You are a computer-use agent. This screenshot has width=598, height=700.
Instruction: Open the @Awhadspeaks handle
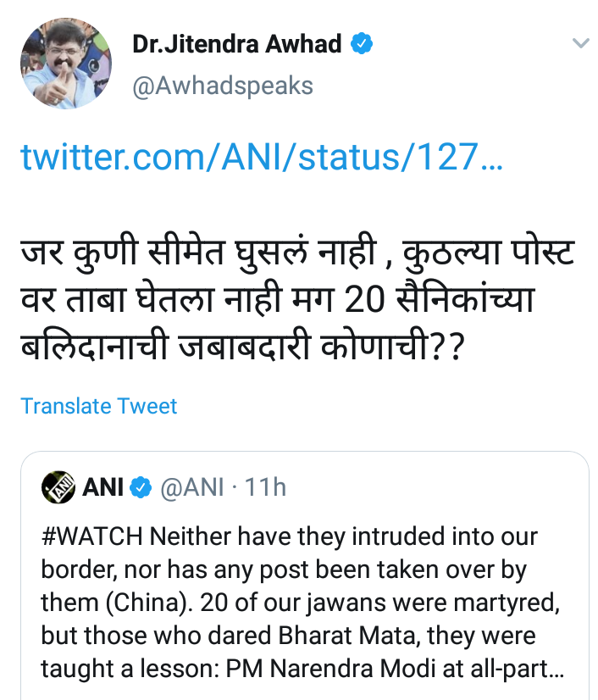(222, 85)
